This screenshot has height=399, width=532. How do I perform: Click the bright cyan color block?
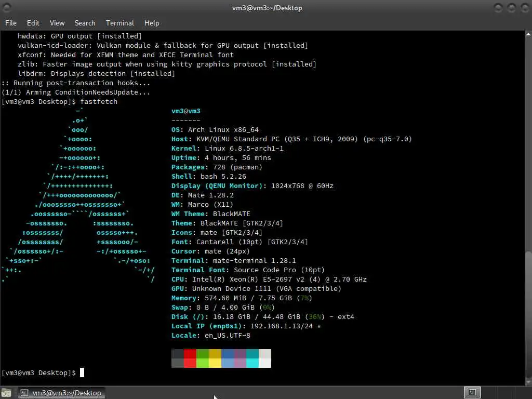pos(252,363)
